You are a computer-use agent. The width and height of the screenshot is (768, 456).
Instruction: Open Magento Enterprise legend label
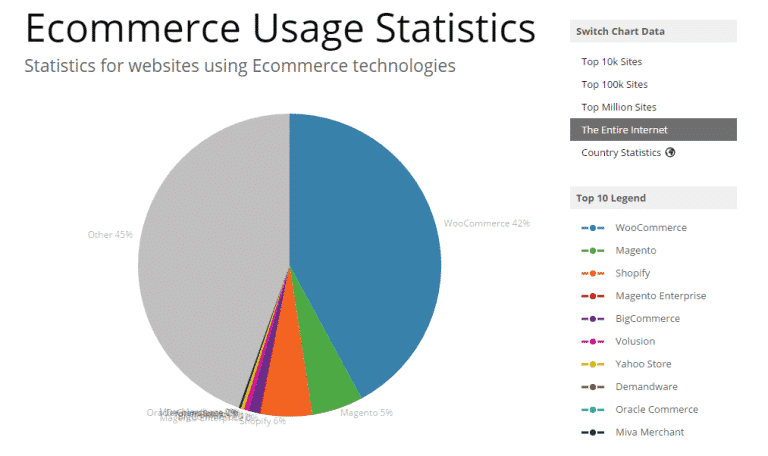coord(661,296)
